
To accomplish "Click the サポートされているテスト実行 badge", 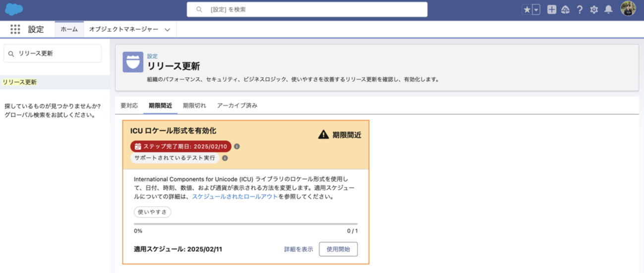I will point(175,158).
